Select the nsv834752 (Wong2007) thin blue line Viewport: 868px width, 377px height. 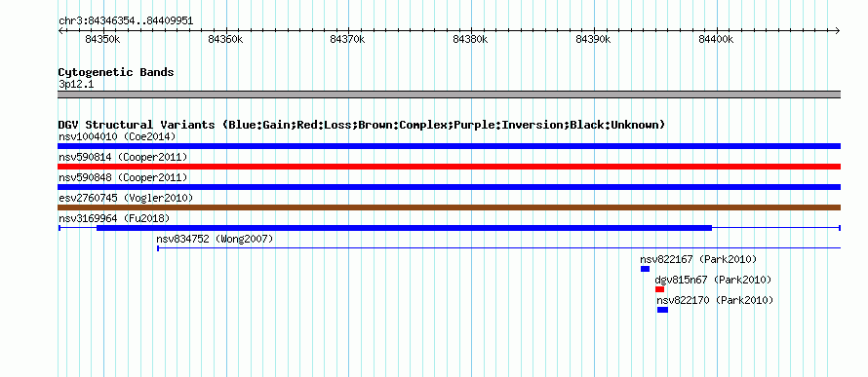click(x=498, y=248)
